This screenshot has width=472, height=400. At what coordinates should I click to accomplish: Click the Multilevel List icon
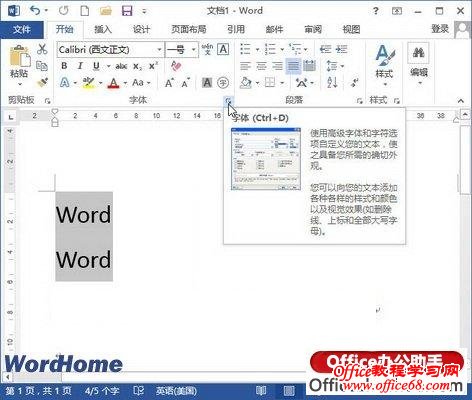(x=295, y=49)
